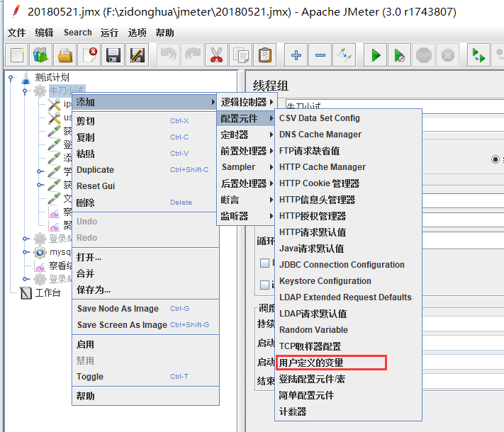Image resolution: width=504 pixels, height=432 pixels.
Task: Toggle checkbox under 循环 label
Action: 264,263
